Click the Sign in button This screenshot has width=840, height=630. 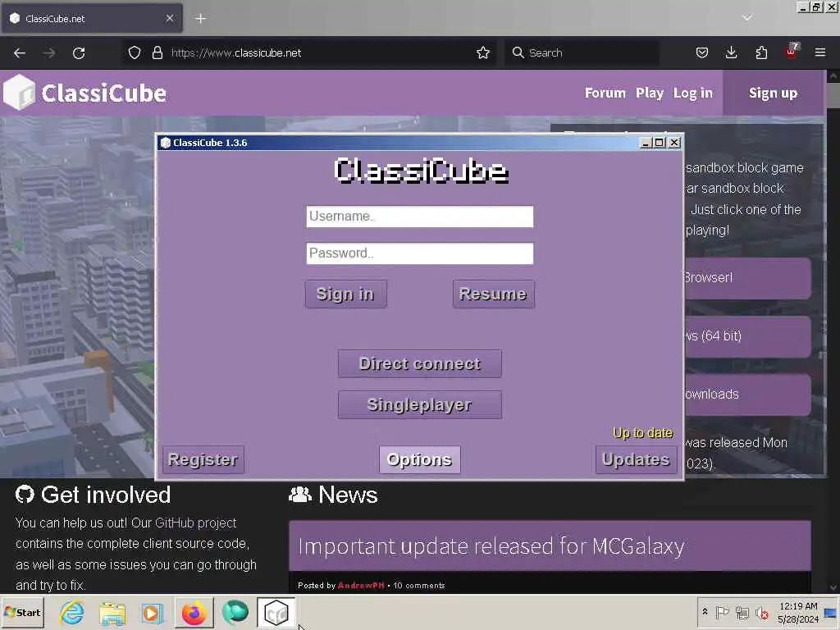click(x=345, y=294)
